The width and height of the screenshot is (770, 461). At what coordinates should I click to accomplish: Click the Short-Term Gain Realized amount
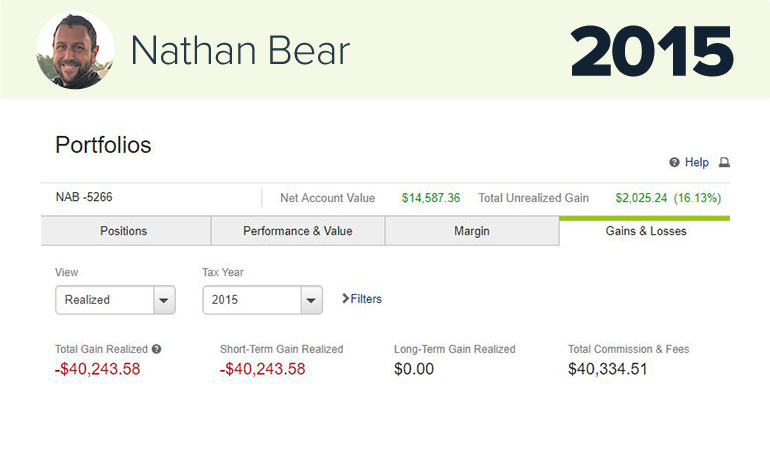262,369
